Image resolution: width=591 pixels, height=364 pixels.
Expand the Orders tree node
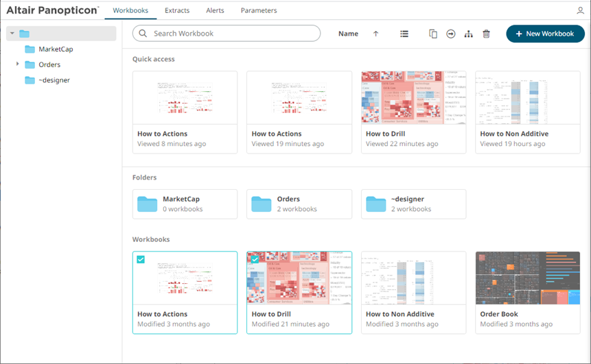coord(17,64)
